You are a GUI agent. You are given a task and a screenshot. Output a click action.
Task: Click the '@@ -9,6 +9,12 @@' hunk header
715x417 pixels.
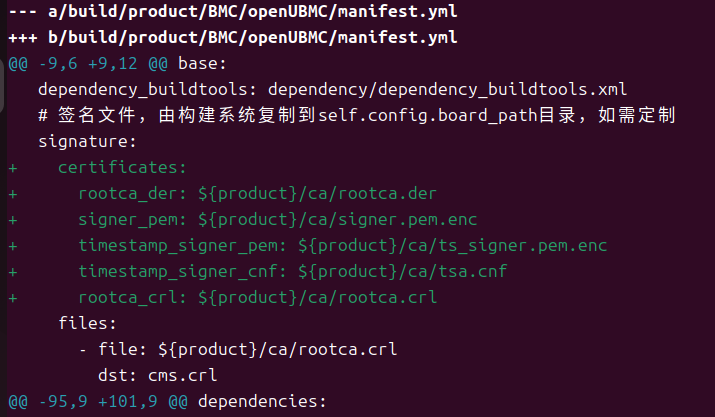tap(88, 63)
